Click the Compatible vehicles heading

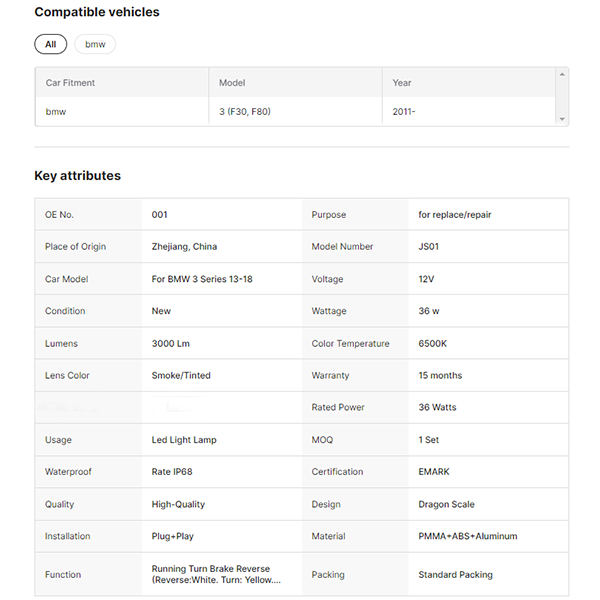pos(97,12)
